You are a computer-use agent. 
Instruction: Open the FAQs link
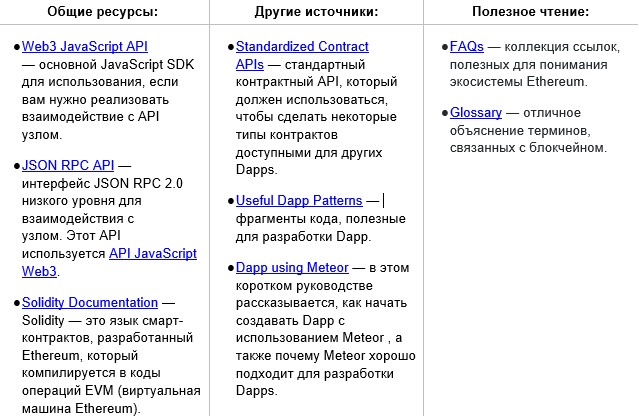pos(467,46)
